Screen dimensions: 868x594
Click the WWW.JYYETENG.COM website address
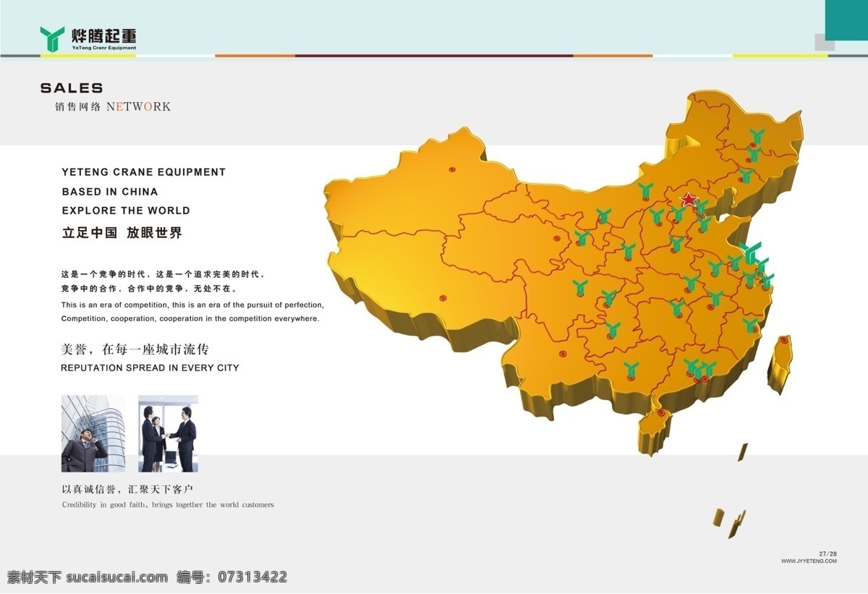coord(809,561)
